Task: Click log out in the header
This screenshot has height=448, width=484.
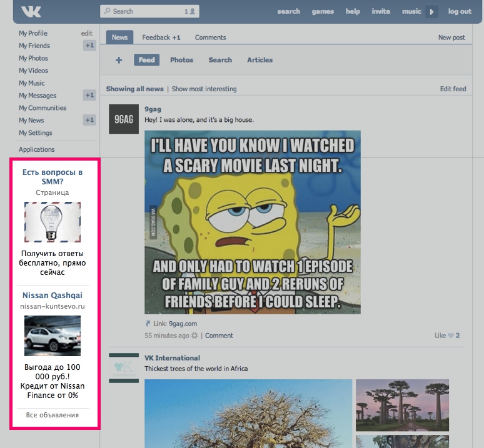Action: click(460, 11)
